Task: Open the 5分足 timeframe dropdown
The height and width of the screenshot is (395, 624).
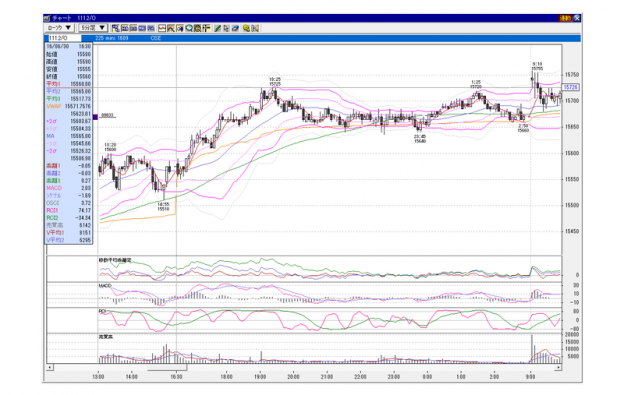Action: 93,28
